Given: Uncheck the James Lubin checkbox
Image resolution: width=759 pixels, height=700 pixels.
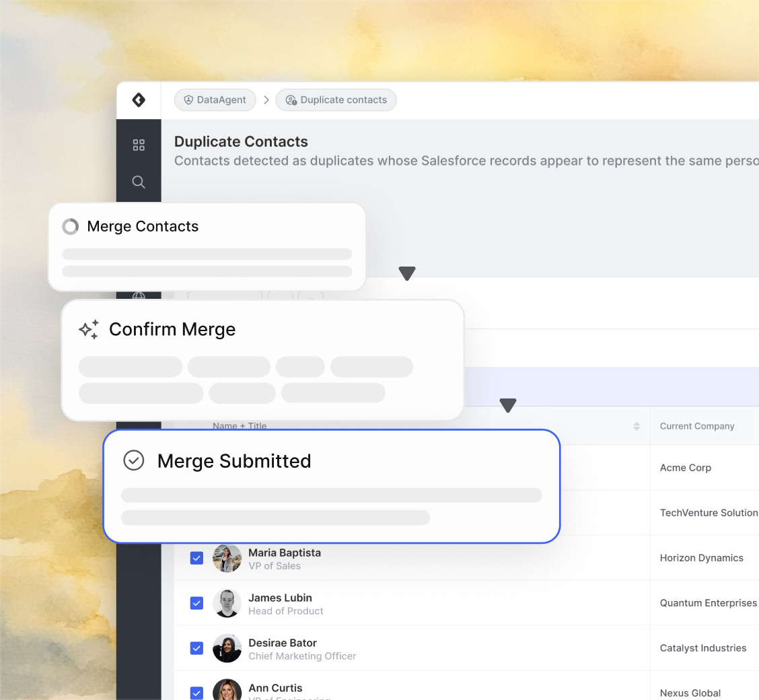Looking at the screenshot, I should [196, 603].
